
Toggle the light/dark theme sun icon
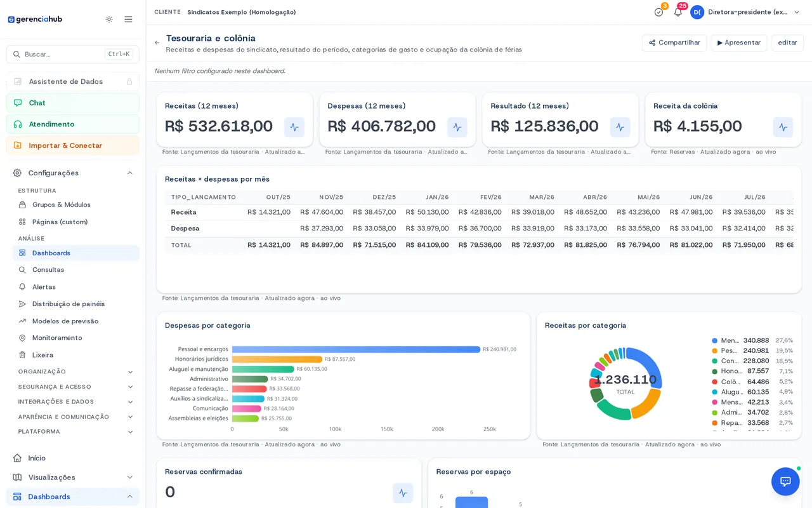coord(109,19)
